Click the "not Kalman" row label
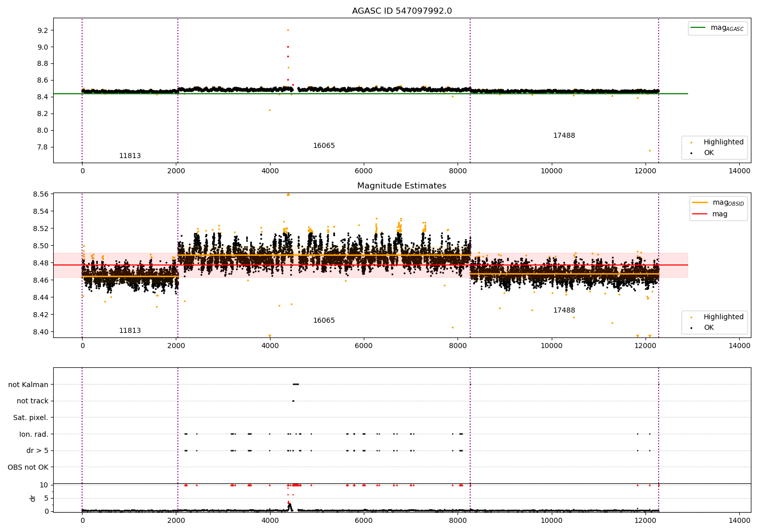This screenshot has height=532, width=760. pos(28,385)
